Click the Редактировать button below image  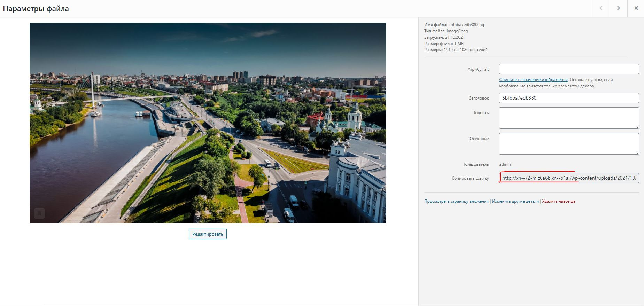click(x=208, y=234)
